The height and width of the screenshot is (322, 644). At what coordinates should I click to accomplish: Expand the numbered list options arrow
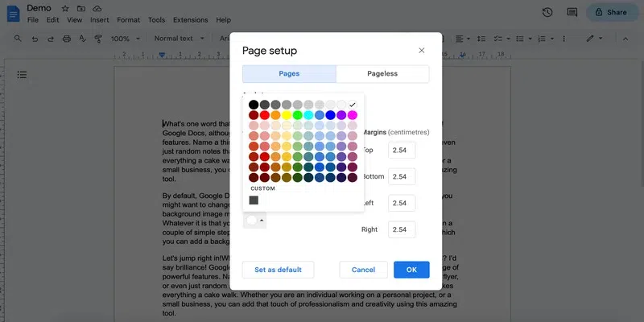click(552, 39)
